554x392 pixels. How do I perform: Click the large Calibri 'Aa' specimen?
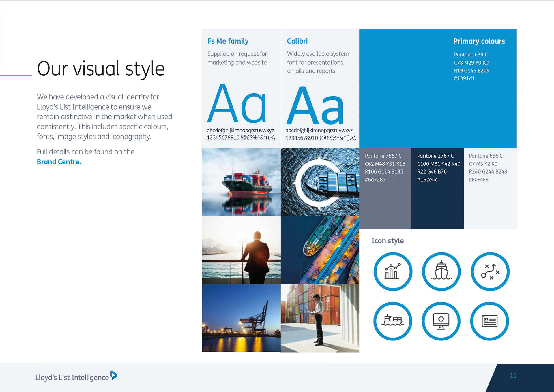tap(315, 105)
